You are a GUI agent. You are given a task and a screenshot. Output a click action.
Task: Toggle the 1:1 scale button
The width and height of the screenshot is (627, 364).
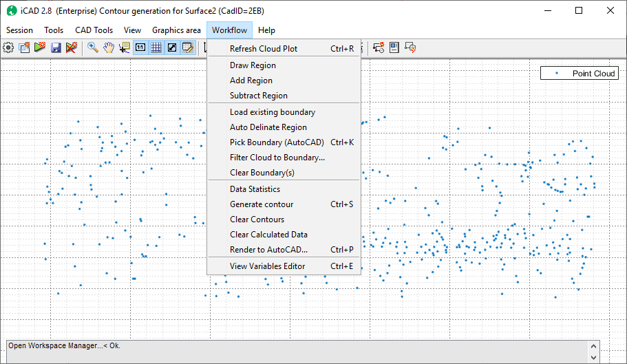[x=140, y=47]
